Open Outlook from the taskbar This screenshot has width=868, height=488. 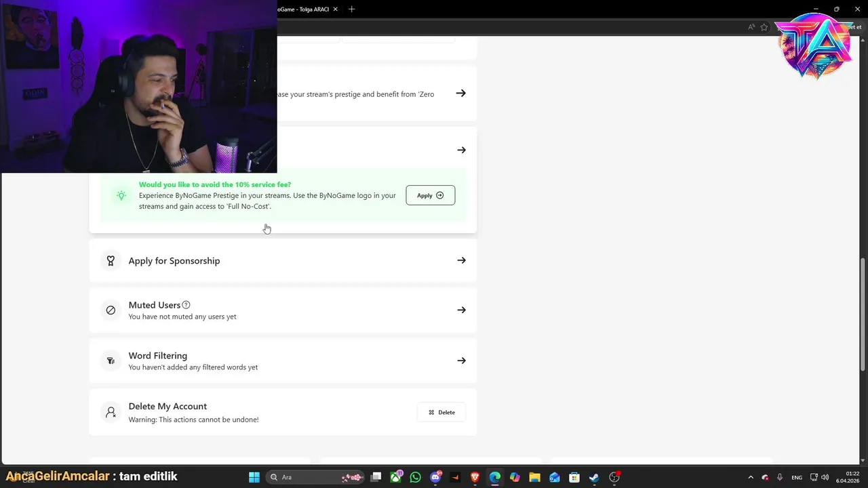click(555, 477)
